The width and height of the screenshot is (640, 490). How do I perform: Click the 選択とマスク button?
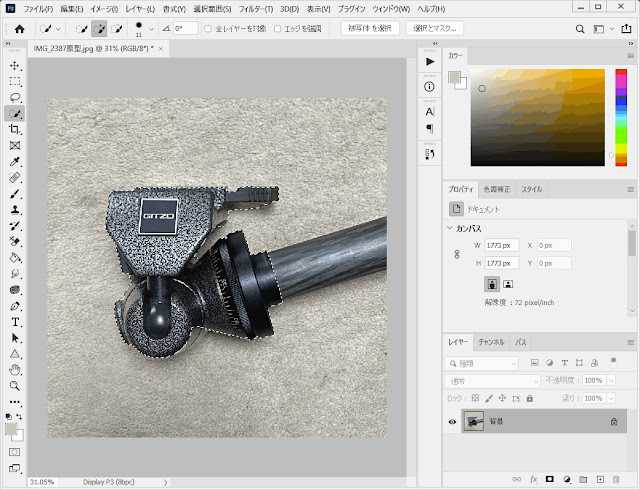tap(434, 28)
